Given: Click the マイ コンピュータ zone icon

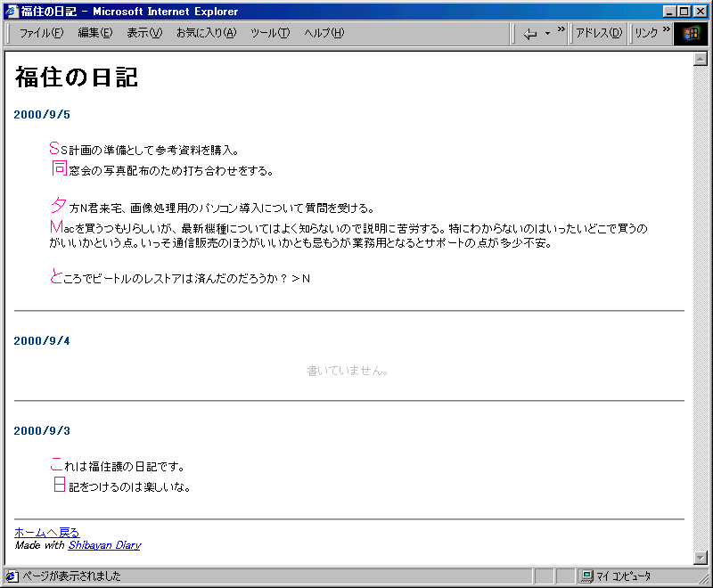Looking at the screenshot, I should [587, 576].
